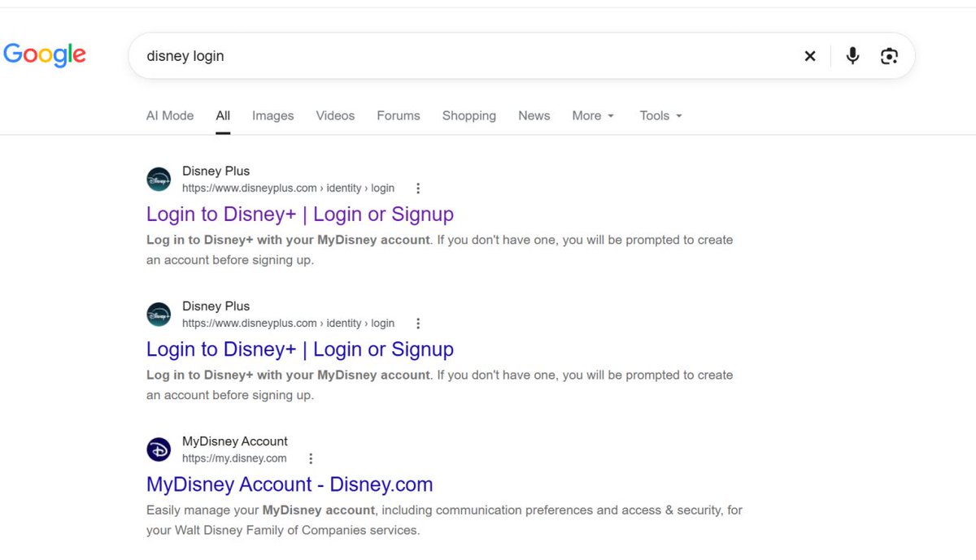Open options menu for first Disney Plus result
This screenshot has width=976, height=560.
point(418,189)
